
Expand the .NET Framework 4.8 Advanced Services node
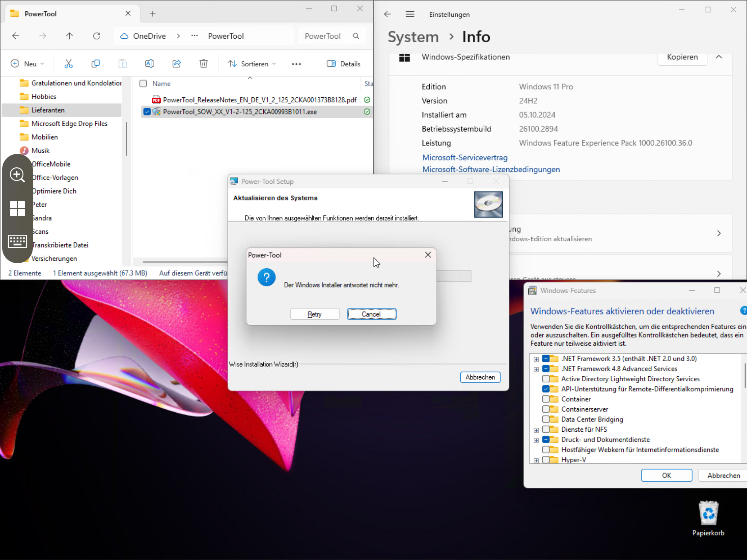[536, 369]
